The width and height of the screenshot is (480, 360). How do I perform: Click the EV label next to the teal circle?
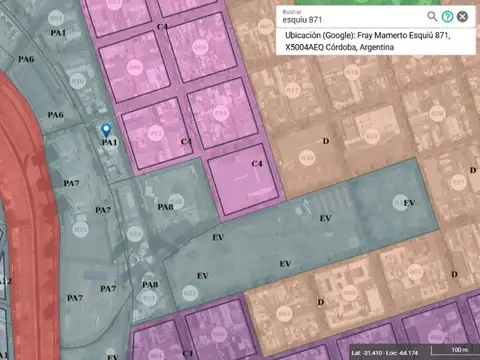coord(409,203)
